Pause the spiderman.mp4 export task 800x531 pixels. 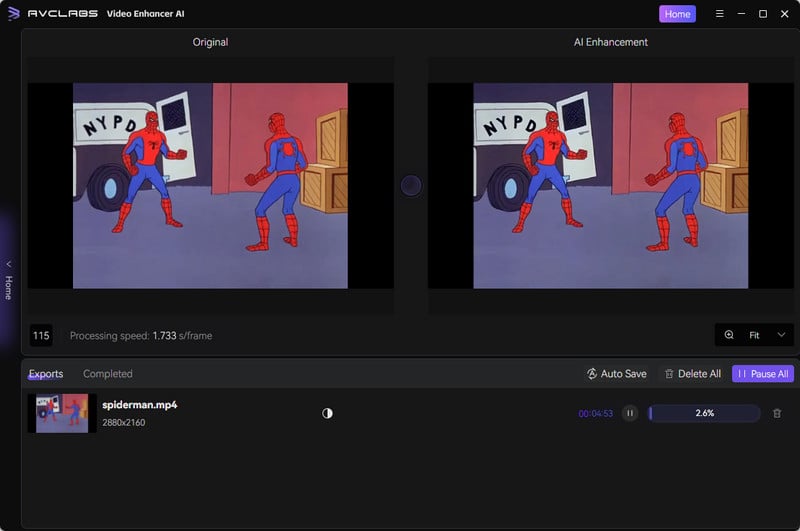pyautogui.click(x=630, y=413)
